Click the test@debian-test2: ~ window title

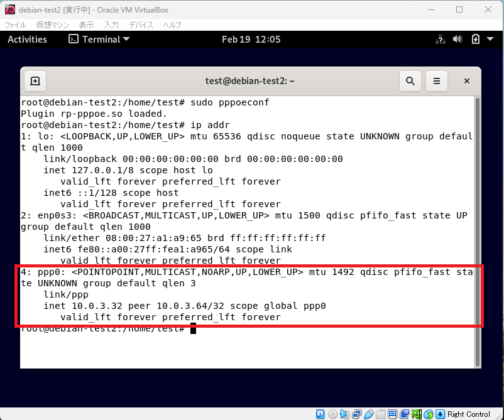pyautogui.click(x=250, y=81)
